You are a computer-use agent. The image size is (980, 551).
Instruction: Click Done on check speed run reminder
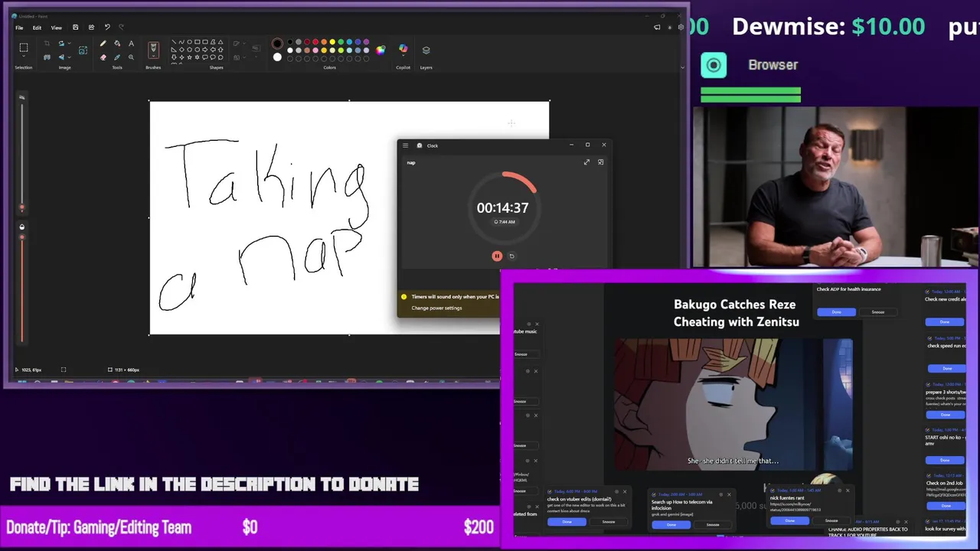click(947, 368)
